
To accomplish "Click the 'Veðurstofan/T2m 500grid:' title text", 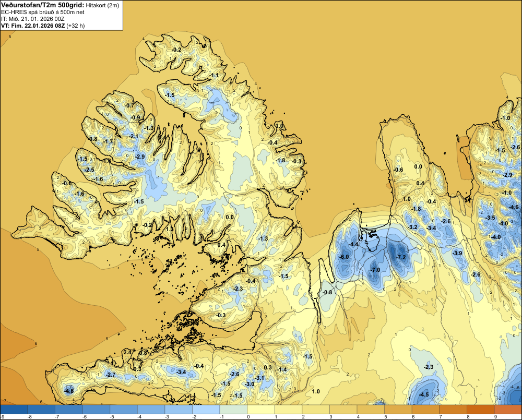I will pyautogui.click(x=43, y=5).
